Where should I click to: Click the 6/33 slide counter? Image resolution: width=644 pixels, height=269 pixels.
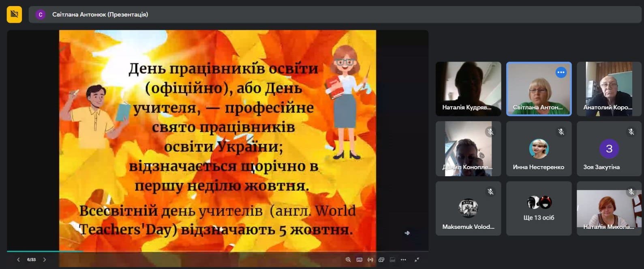(x=31, y=260)
